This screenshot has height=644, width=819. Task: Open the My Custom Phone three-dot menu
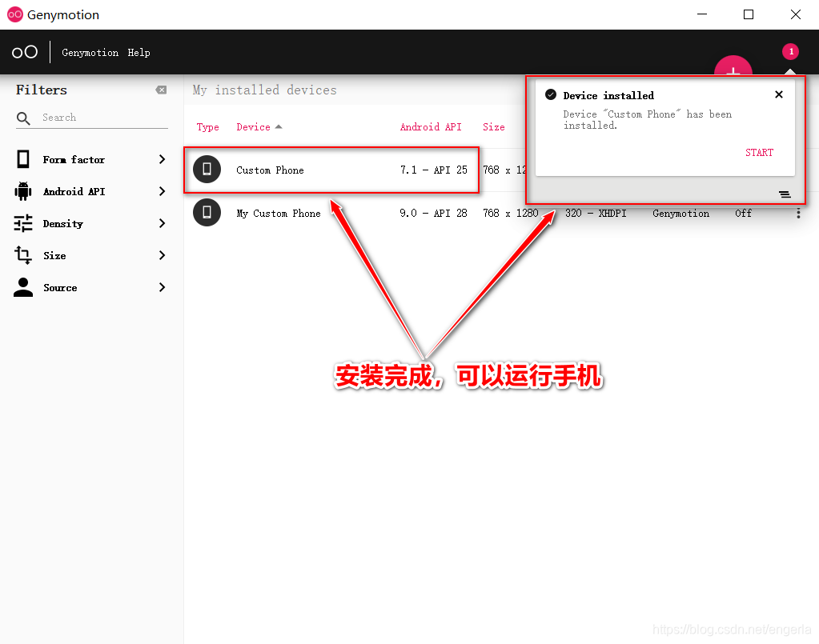[798, 214]
